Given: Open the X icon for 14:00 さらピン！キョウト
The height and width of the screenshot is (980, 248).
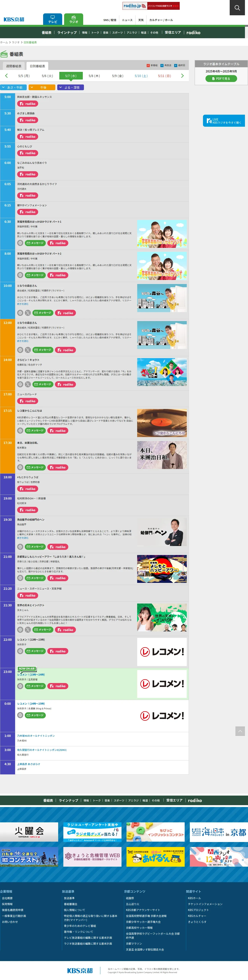Looking at the screenshot, I should tap(28, 385).
